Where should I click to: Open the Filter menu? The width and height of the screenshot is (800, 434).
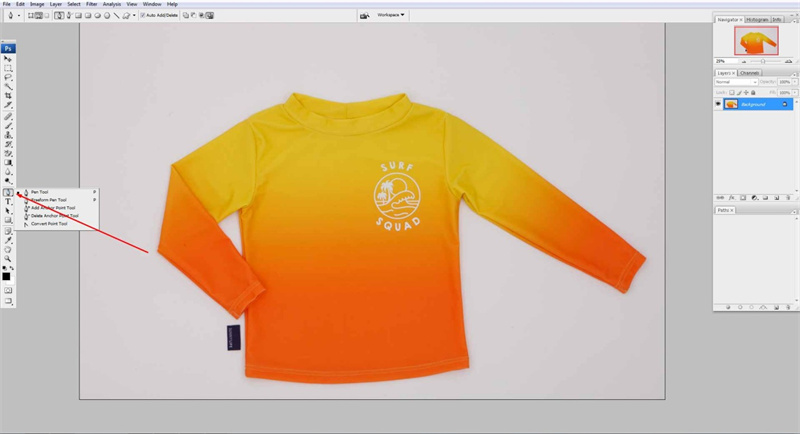[91, 4]
